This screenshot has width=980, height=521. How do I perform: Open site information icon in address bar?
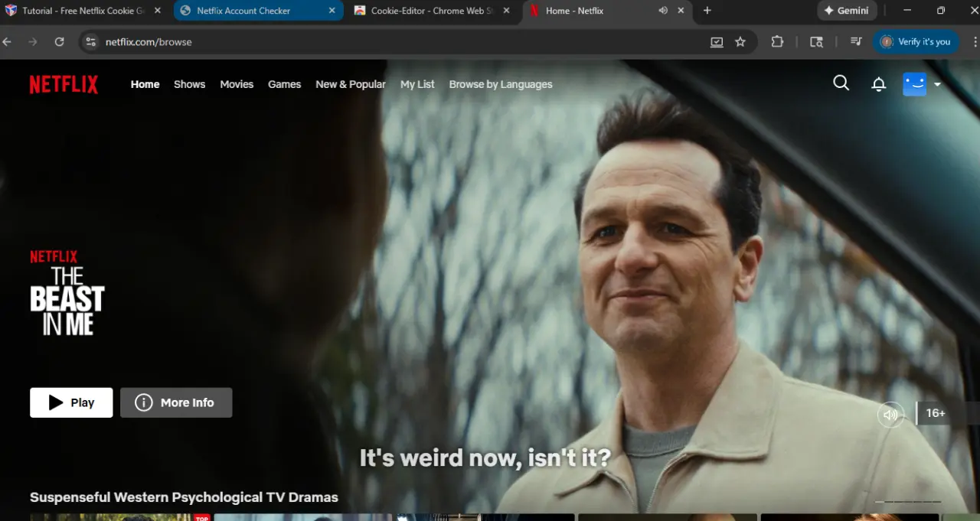pyautogui.click(x=90, y=42)
